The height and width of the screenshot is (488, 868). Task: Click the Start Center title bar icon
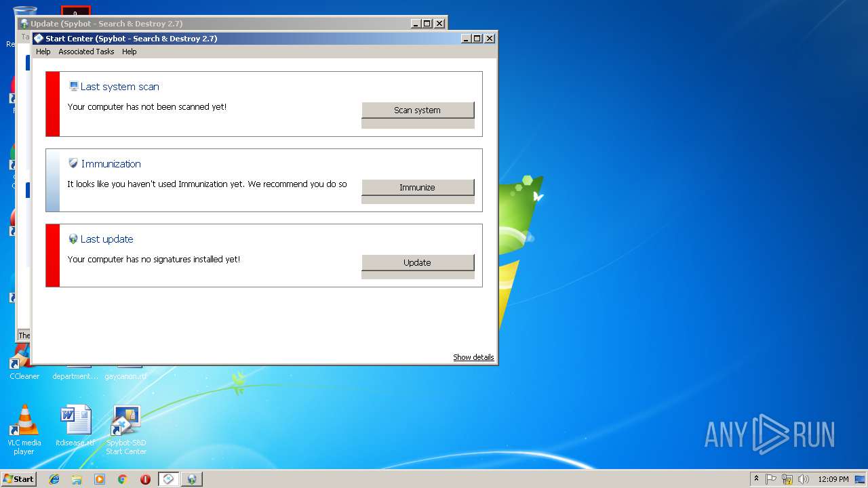coord(39,39)
